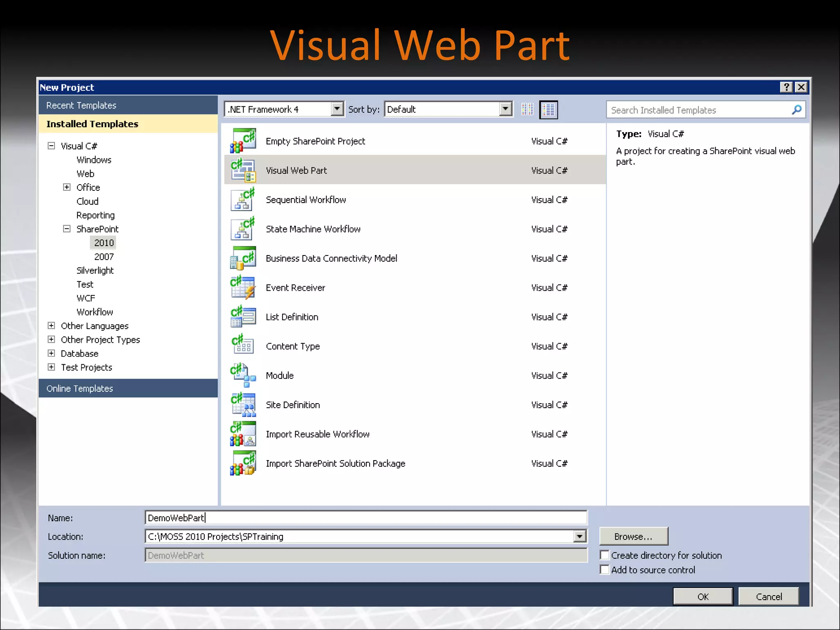Switch to small icons view
This screenshot has width=840, height=630.
pos(527,109)
